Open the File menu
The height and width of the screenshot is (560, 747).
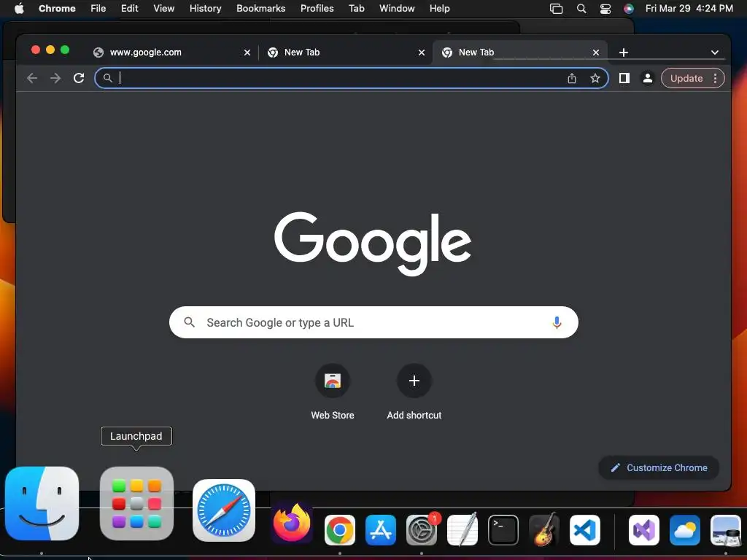(98, 9)
